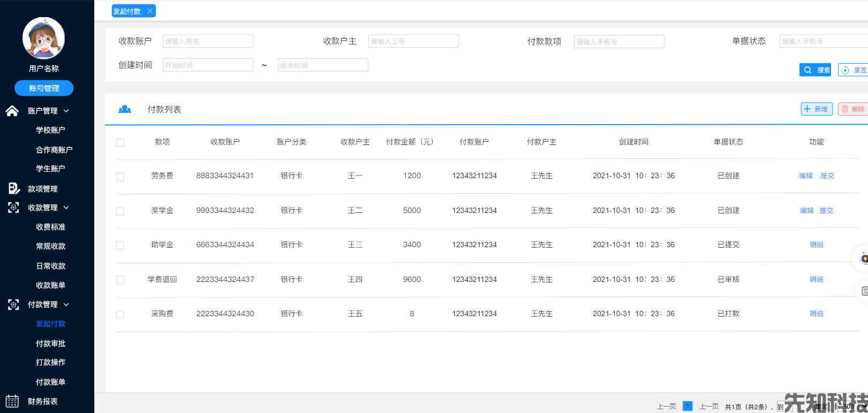Click the 结束时间 date field
868x413 pixels.
tap(323, 65)
